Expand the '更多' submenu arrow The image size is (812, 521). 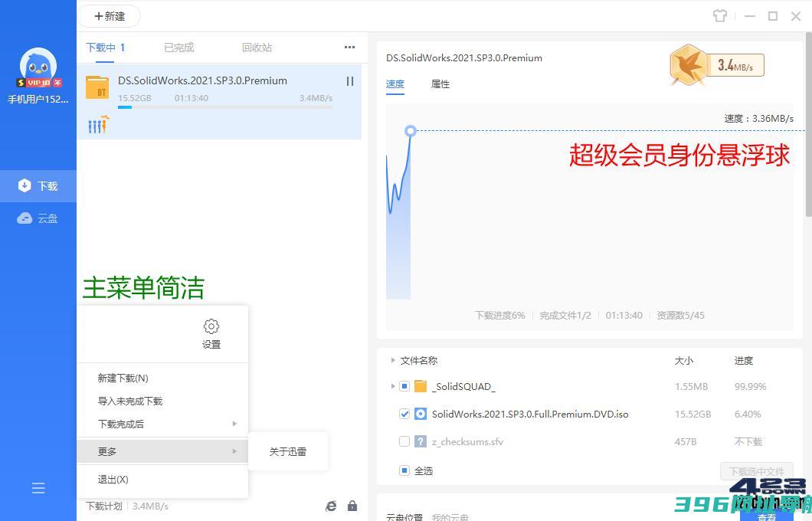[234, 451]
